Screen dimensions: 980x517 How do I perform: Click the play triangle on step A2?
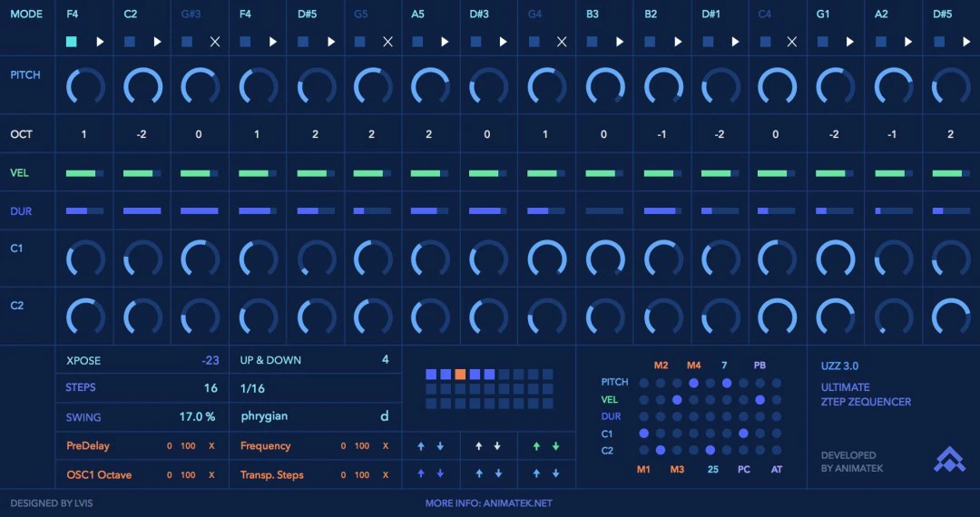(x=908, y=42)
